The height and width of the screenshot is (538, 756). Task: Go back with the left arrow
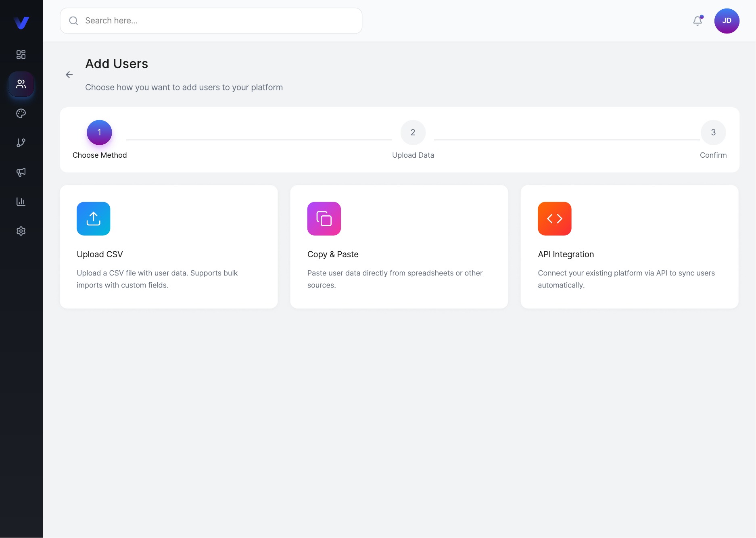[x=69, y=75]
